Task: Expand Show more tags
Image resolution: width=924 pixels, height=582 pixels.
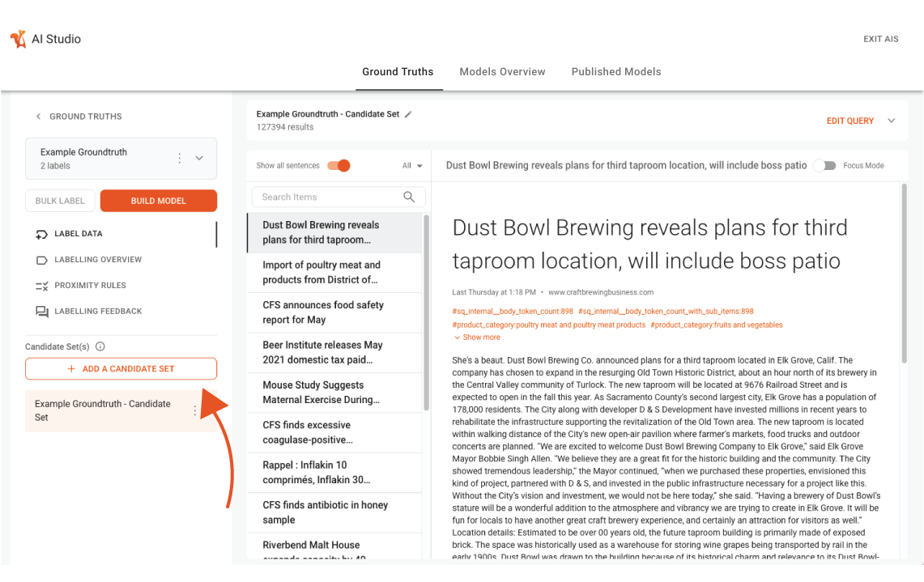Action: click(477, 338)
